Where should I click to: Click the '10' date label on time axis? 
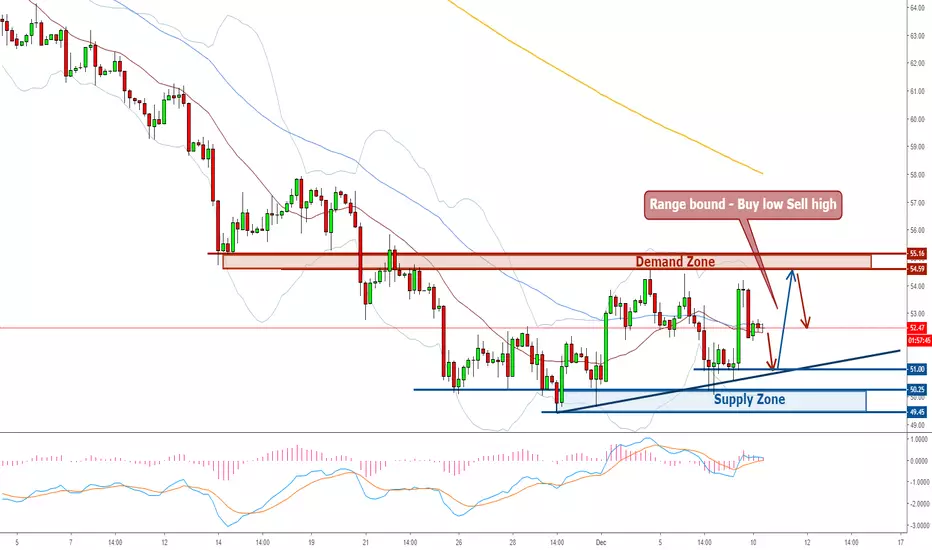753,542
